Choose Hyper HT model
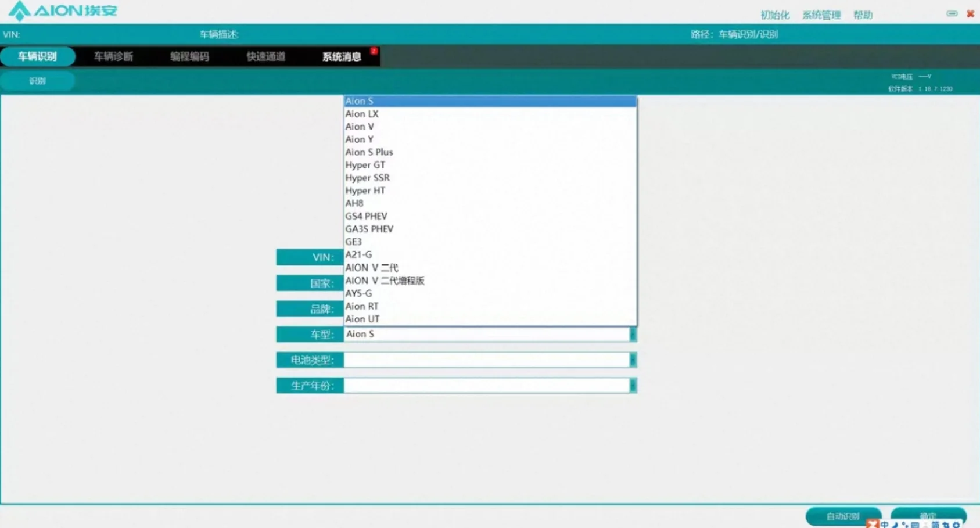This screenshot has height=528, width=980. click(490, 191)
